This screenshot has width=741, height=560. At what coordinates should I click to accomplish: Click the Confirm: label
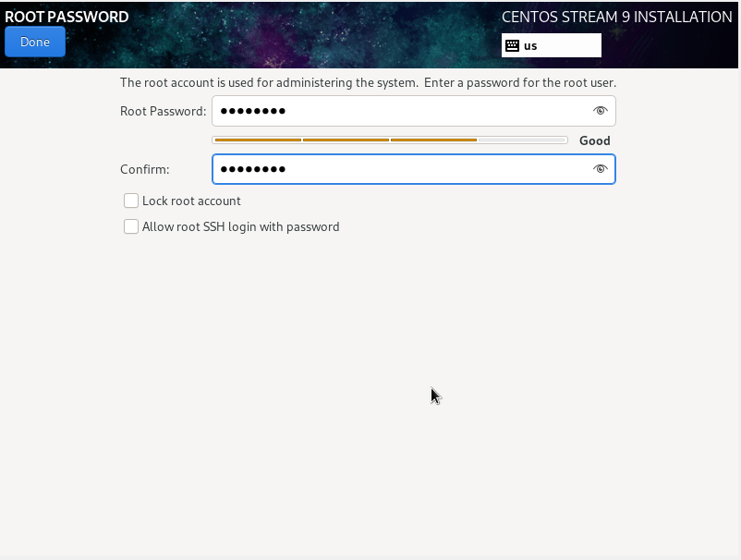(x=145, y=169)
